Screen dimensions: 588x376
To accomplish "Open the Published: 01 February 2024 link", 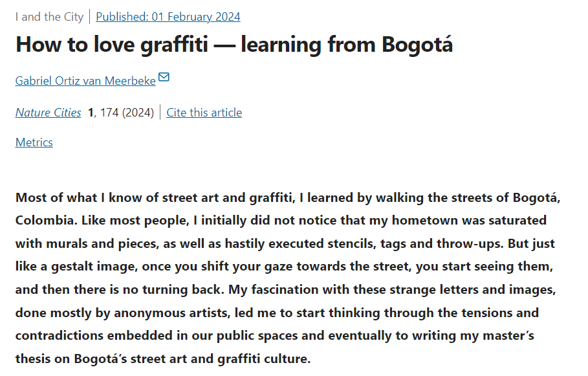I will [168, 17].
